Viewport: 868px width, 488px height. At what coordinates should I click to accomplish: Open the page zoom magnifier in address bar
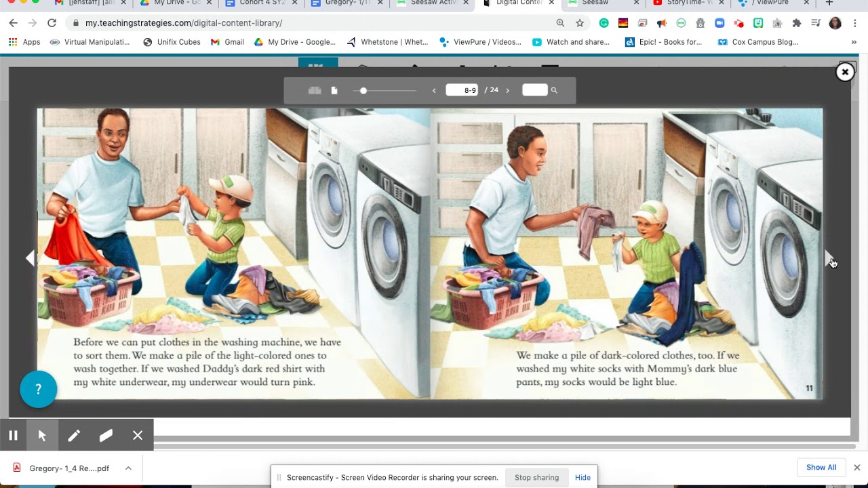point(560,23)
